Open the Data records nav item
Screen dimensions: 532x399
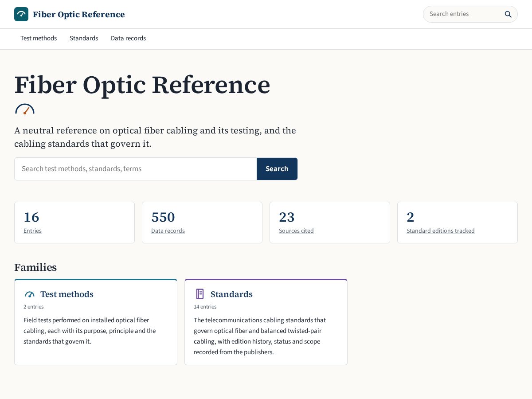[x=128, y=39]
